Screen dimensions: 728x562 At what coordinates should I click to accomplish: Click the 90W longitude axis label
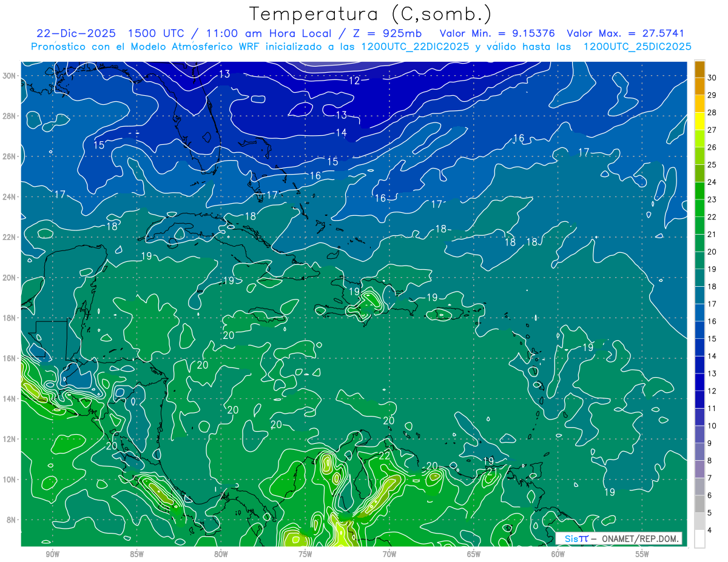click(x=52, y=554)
